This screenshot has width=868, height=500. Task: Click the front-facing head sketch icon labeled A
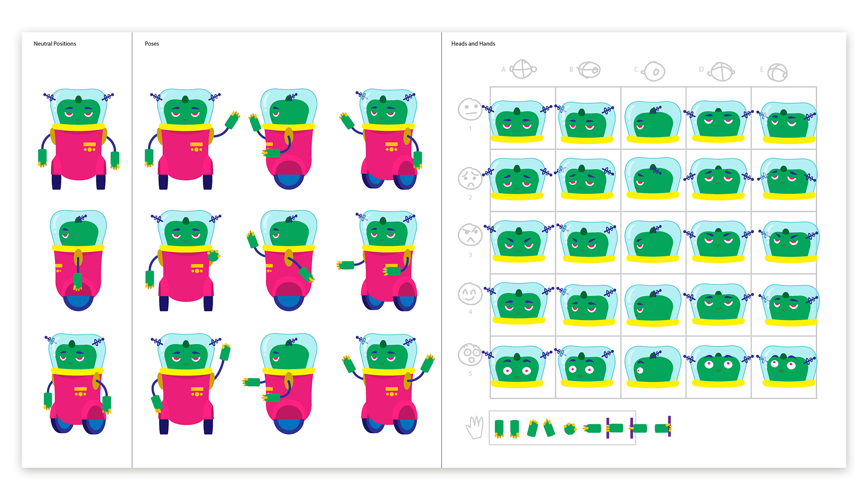point(523,69)
